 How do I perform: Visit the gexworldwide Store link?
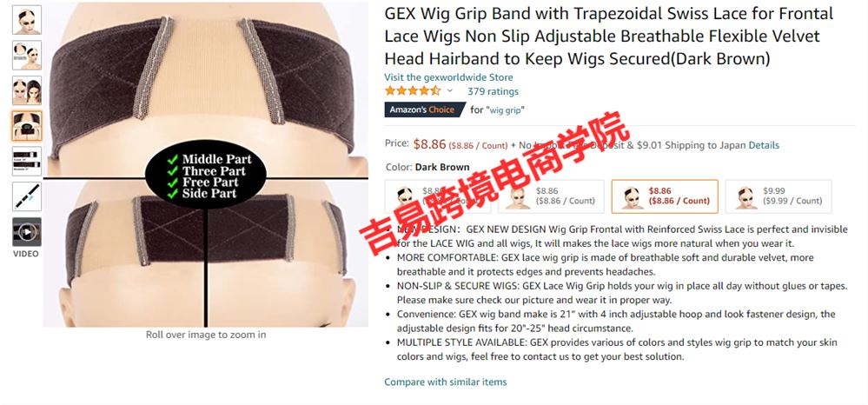[x=448, y=77]
